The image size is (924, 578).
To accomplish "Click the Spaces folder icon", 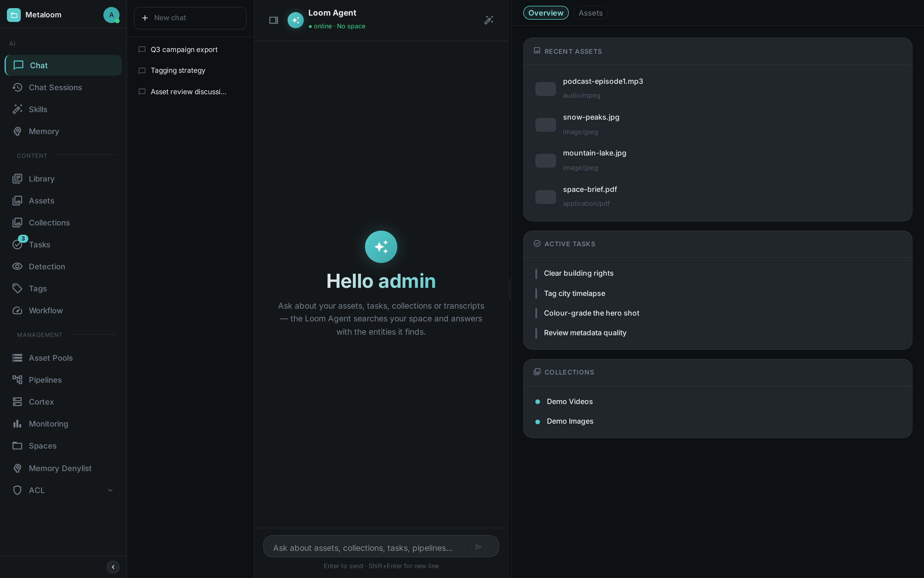I will click(x=17, y=446).
